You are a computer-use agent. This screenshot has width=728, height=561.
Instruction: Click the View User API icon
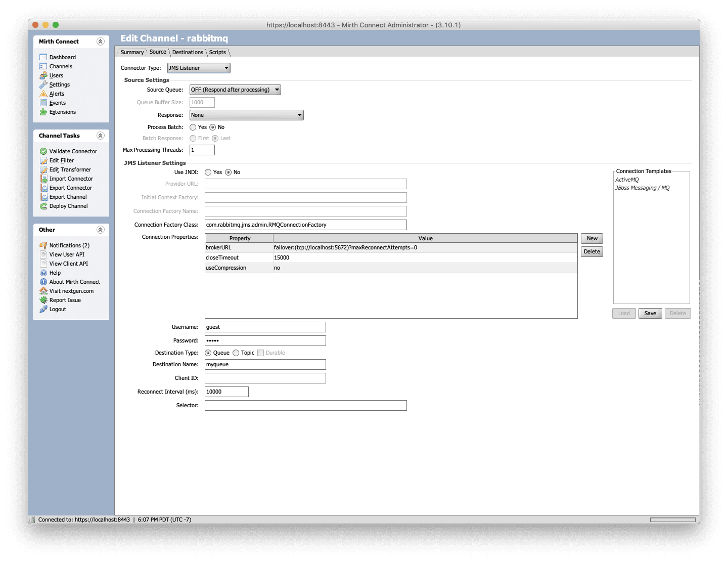(43, 254)
